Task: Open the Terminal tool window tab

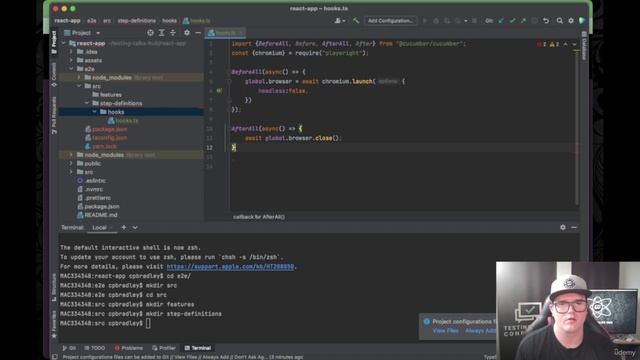Action: pyautogui.click(x=198, y=348)
